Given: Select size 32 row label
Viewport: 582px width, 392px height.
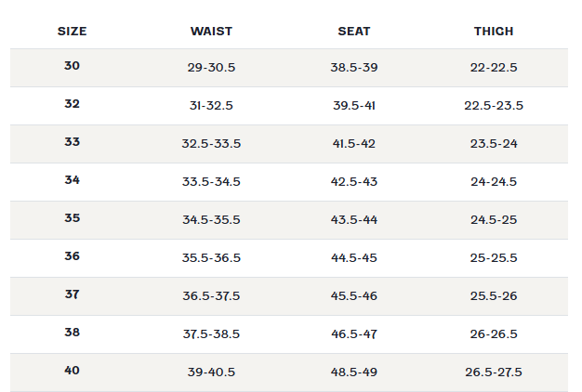Looking at the screenshot, I should coord(72,104).
